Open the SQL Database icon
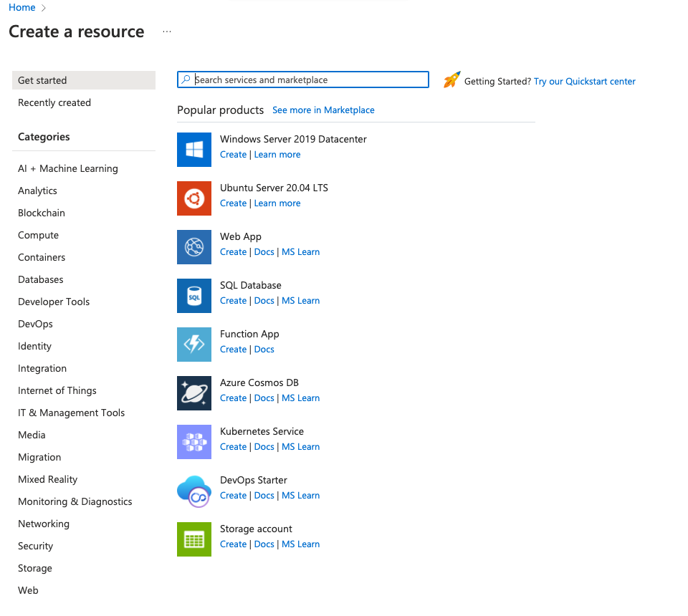Viewport: 688px width, 616px height. tap(194, 296)
